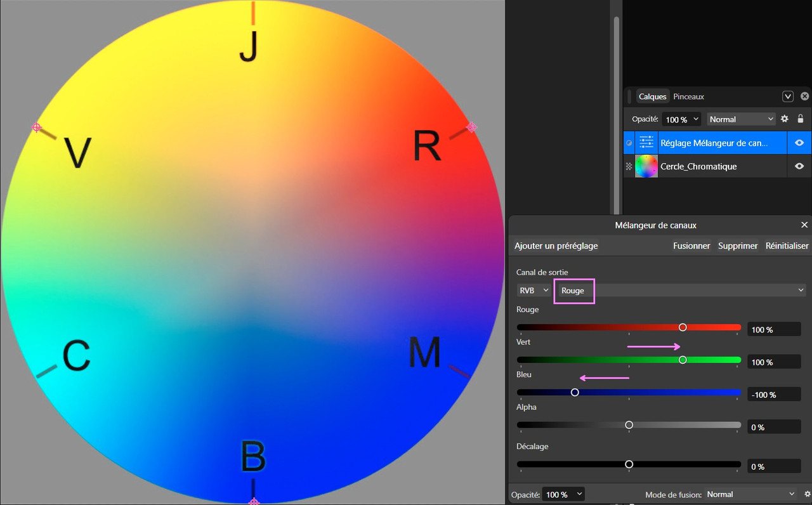Click the Vert percentage value field
Viewport: 812px width, 505px height.
click(x=774, y=362)
